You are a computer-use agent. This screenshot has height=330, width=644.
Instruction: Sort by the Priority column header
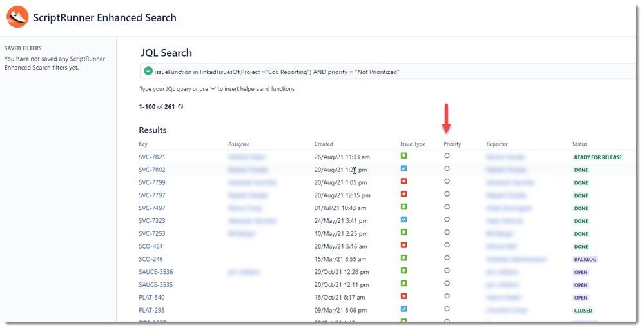[452, 144]
